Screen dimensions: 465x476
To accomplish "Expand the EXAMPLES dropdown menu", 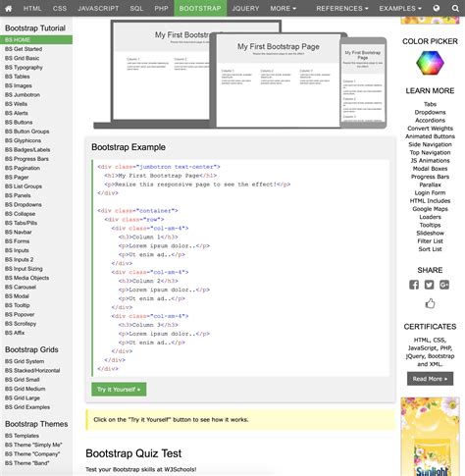I will [x=400, y=8].
